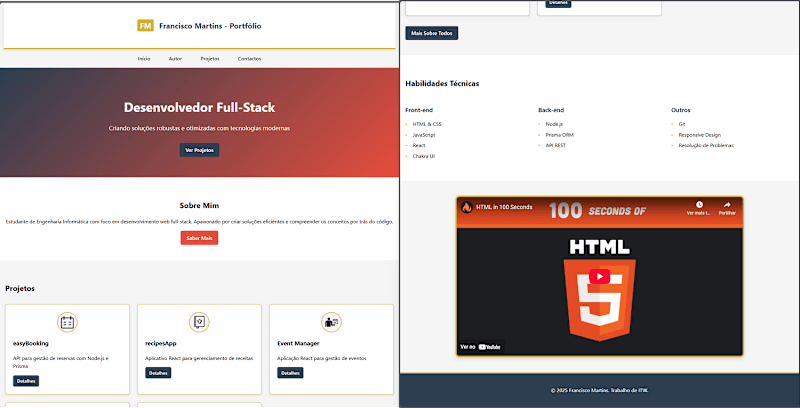Click the footer copyright text

pos(599,391)
